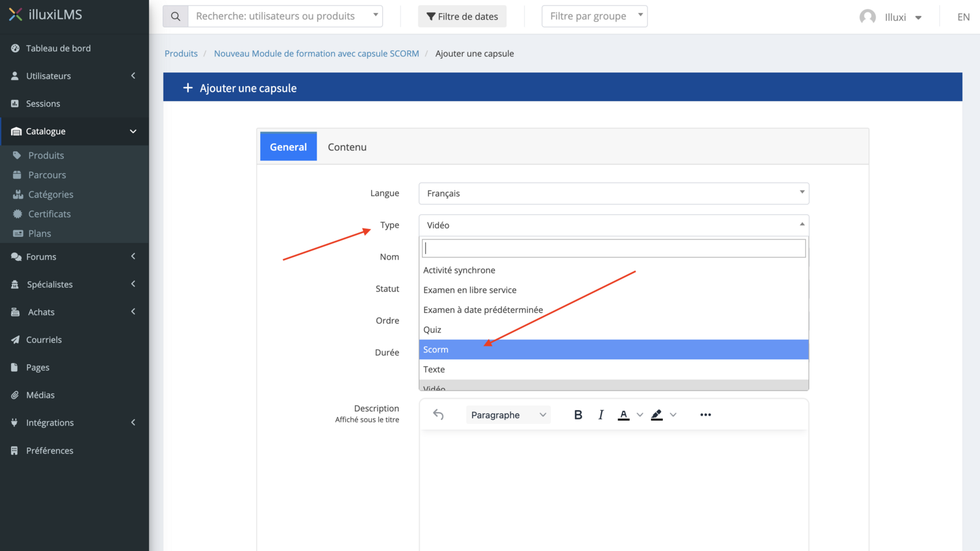This screenshot has width=980, height=551.
Task: Expand the Intégrations menu chevron
Action: (133, 422)
